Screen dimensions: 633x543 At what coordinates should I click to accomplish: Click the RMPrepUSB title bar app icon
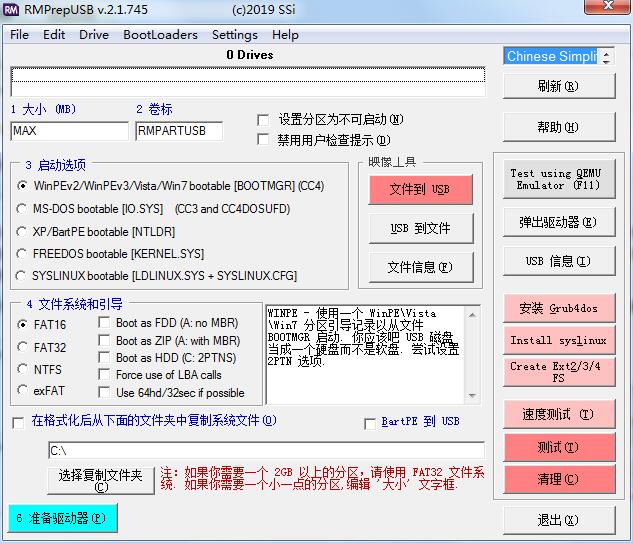13,11
